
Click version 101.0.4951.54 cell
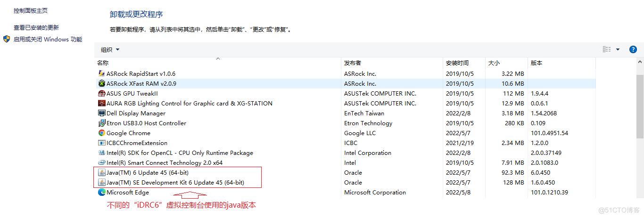[549, 133]
